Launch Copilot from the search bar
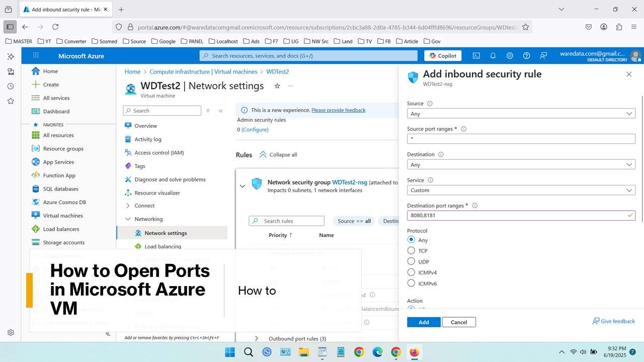 pyautogui.click(x=442, y=55)
